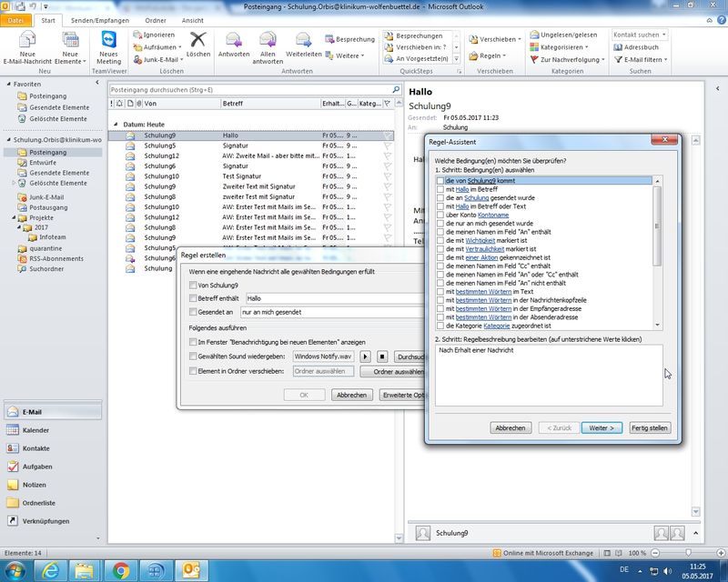Click the Neue E-Mail-Nachricht icon
728x582 pixels.
coord(27,41)
